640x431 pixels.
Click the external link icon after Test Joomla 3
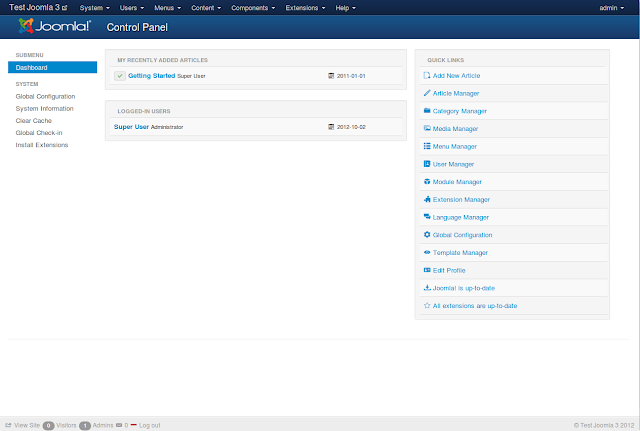pos(64,8)
